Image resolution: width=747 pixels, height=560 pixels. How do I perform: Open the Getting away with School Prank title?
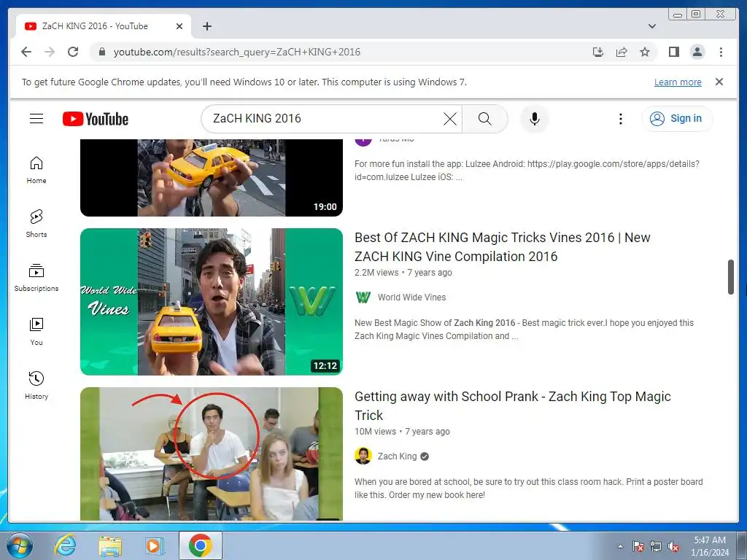(x=513, y=405)
